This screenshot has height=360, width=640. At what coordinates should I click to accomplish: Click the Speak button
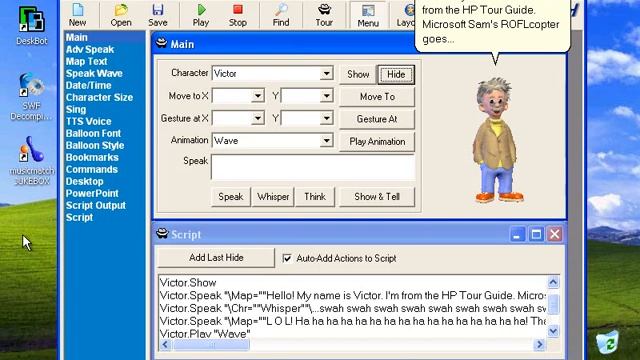[231, 197]
